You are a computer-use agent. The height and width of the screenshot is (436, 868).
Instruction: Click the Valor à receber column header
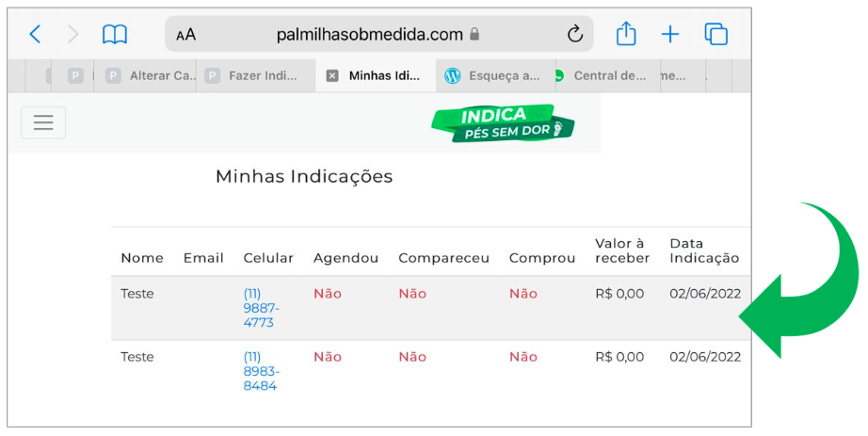coord(622,250)
